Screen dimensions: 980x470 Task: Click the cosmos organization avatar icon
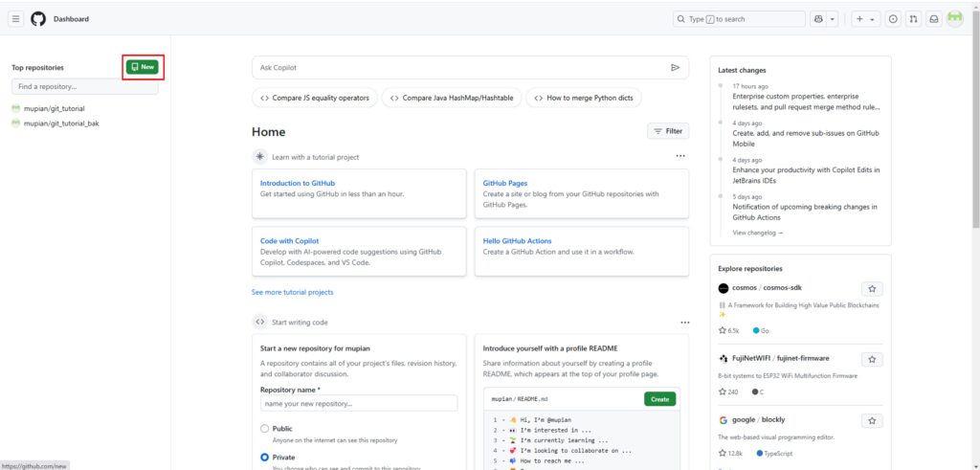[724, 288]
